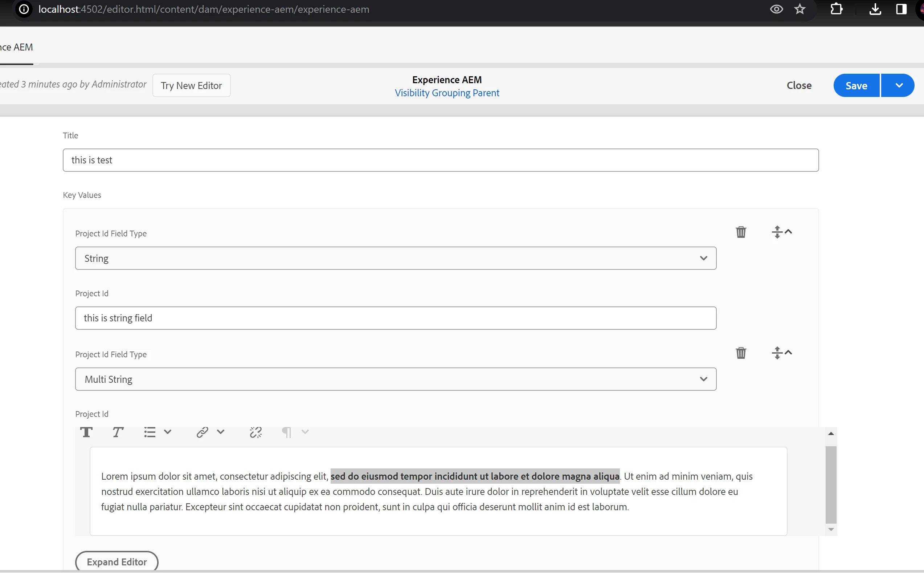
Task: Toggle bold formatting in rich text toolbar
Action: (86, 432)
